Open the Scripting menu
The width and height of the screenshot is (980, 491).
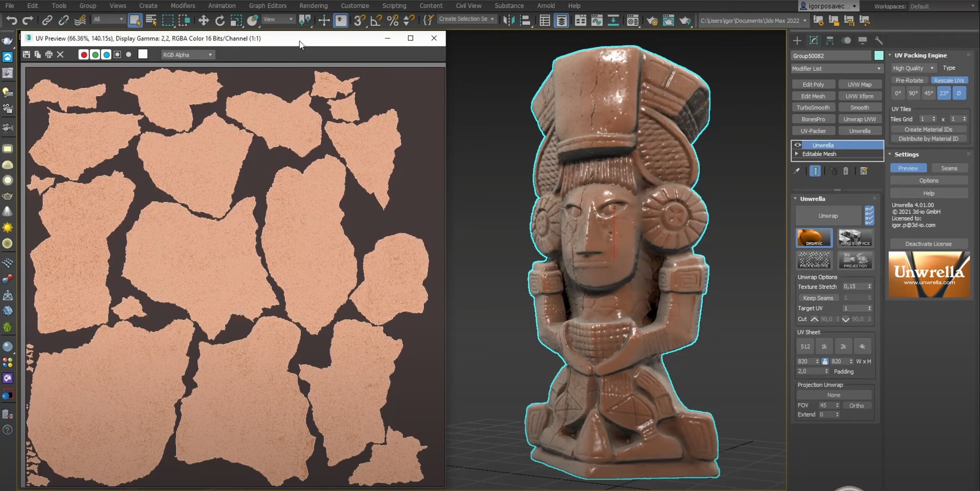click(x=394, y=5)
